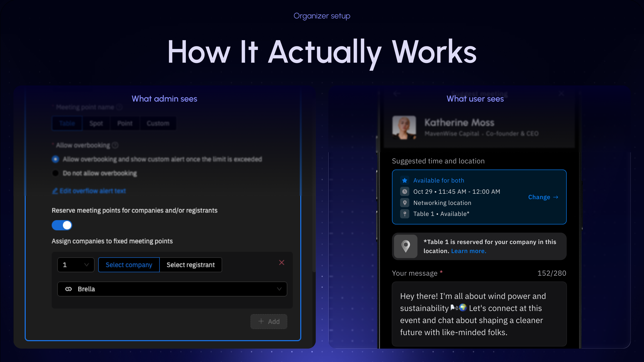Select Allow overbooking with custom alert radio
644x362 pixels.
tap(56, 159)
